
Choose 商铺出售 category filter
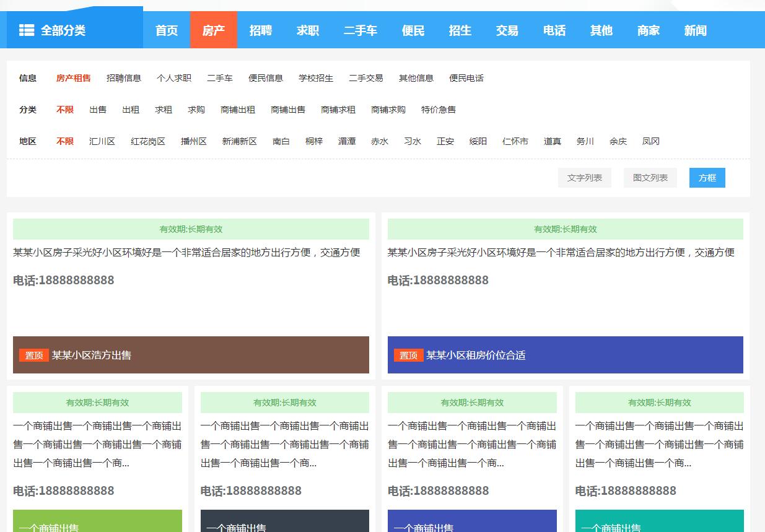click(288, 110)
